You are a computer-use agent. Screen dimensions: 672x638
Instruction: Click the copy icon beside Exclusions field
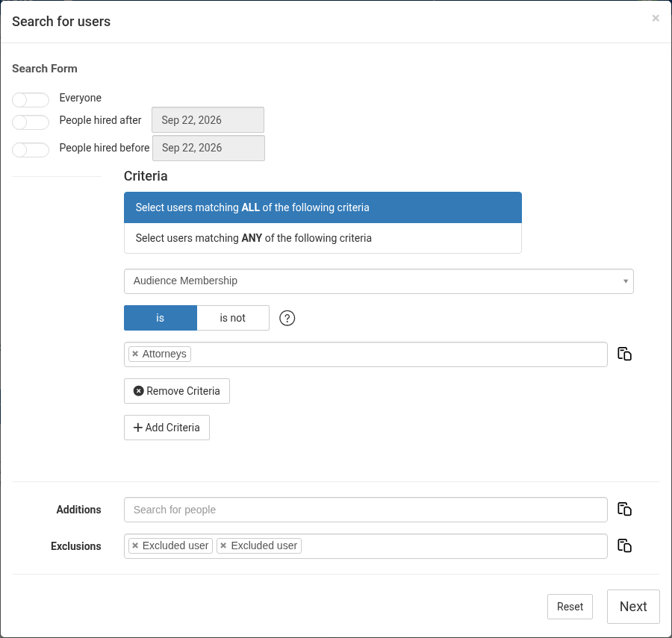(x=624, y=545)
